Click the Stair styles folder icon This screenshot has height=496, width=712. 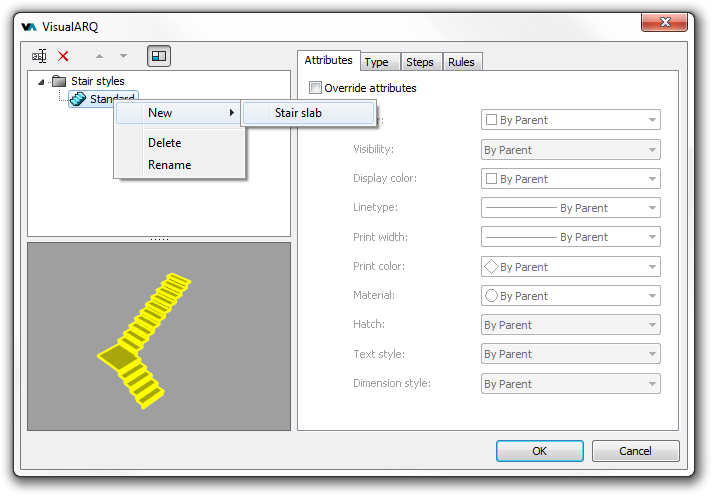pyautogui.click(x=59, y=81)
